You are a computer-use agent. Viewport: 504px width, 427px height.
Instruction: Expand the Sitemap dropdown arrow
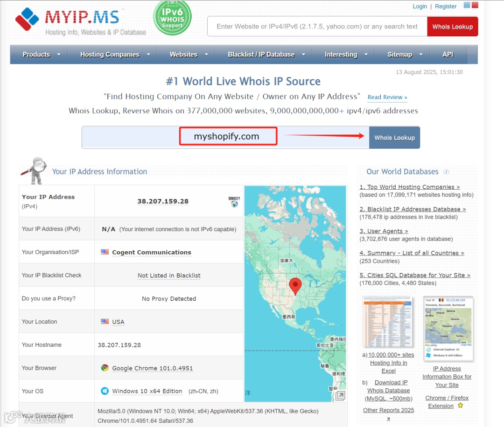(421, 55)
